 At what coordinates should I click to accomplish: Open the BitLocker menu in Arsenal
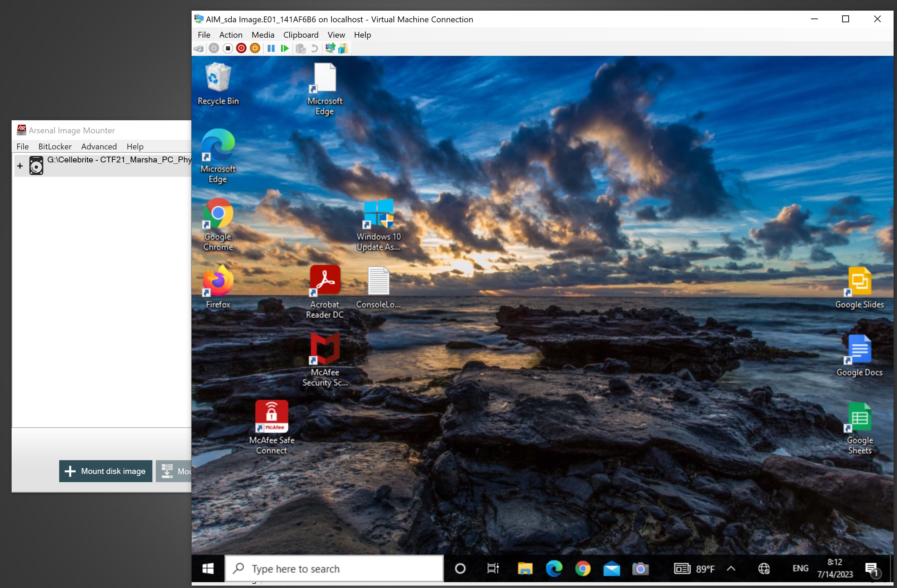pyautogui.click(x=54, y=147)
